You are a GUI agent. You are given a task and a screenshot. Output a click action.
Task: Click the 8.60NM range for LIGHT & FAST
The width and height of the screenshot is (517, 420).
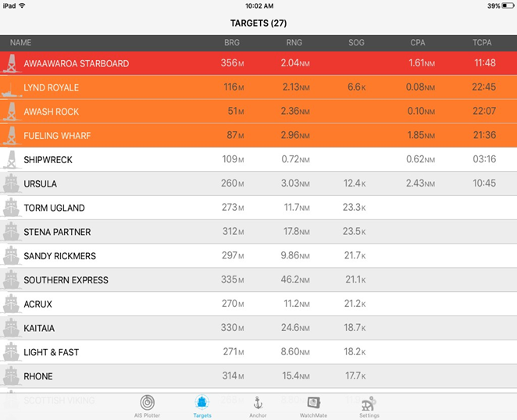pos(295,352)
